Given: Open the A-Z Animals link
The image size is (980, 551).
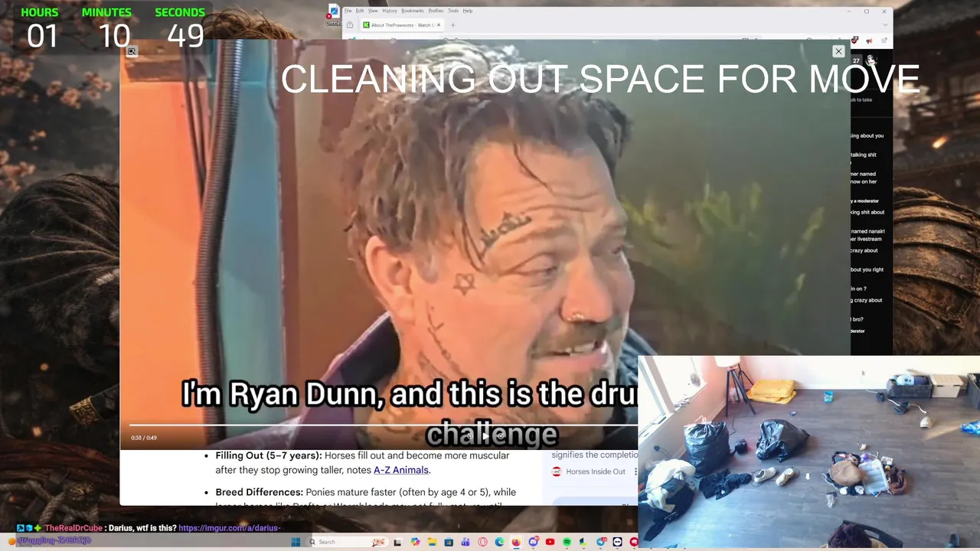Looking at the screenshot, I should click(x=400, y=470).
